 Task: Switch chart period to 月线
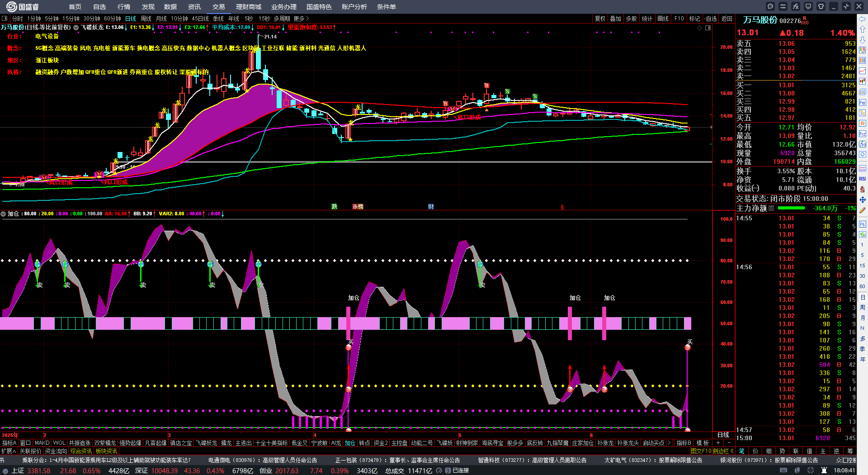(161, 19)
